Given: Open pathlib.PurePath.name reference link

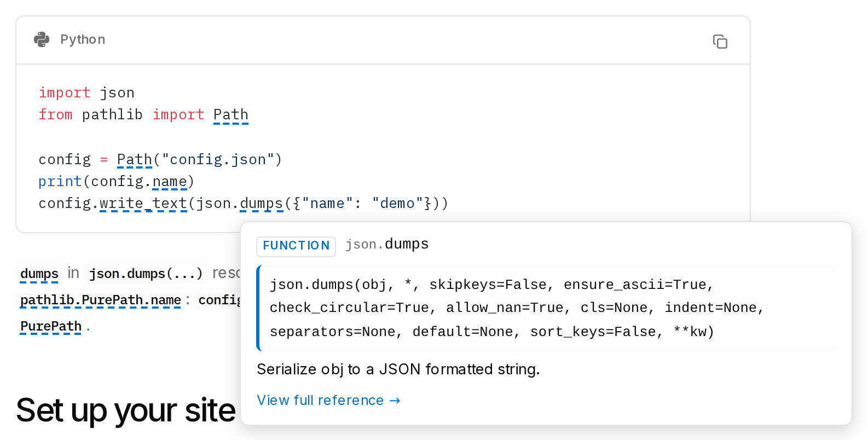Looking at the screenshot, I should pos(101,300).
